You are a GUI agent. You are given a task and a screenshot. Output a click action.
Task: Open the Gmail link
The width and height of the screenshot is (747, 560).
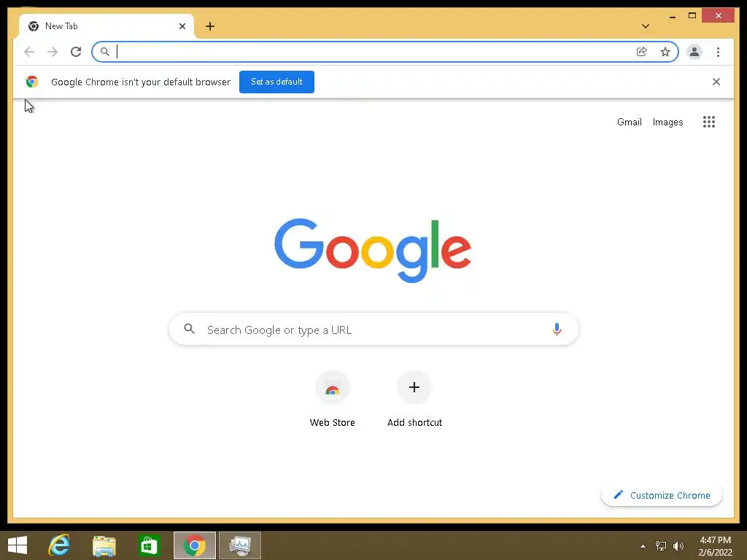point(630,122)
